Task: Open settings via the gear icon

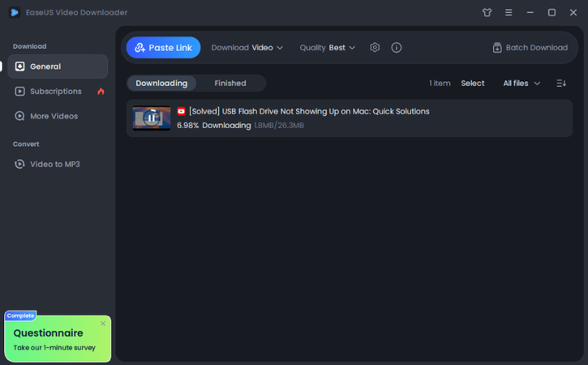Action: click(375, 48)
